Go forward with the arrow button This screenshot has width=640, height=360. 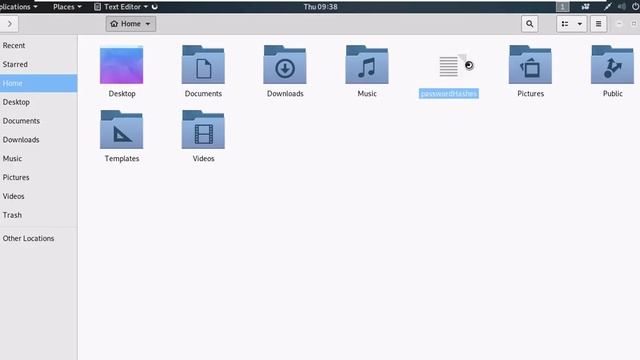10,24
